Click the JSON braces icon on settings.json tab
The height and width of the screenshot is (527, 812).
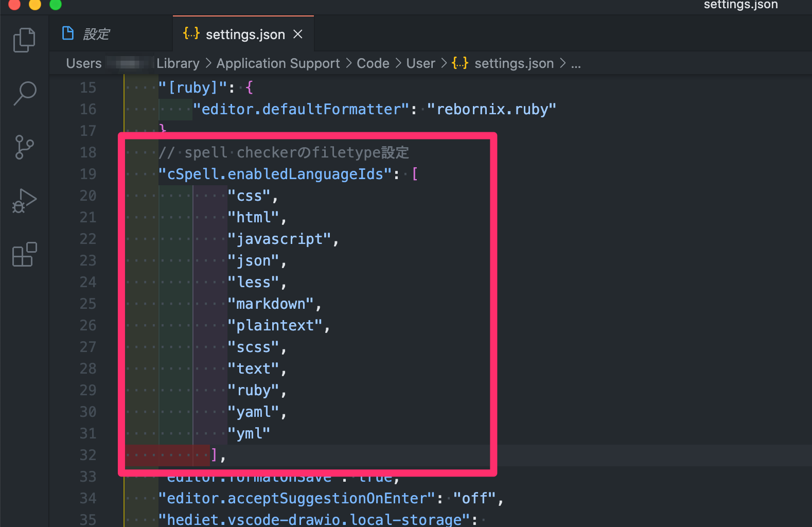pyautogui.click(x=191, y=34)
